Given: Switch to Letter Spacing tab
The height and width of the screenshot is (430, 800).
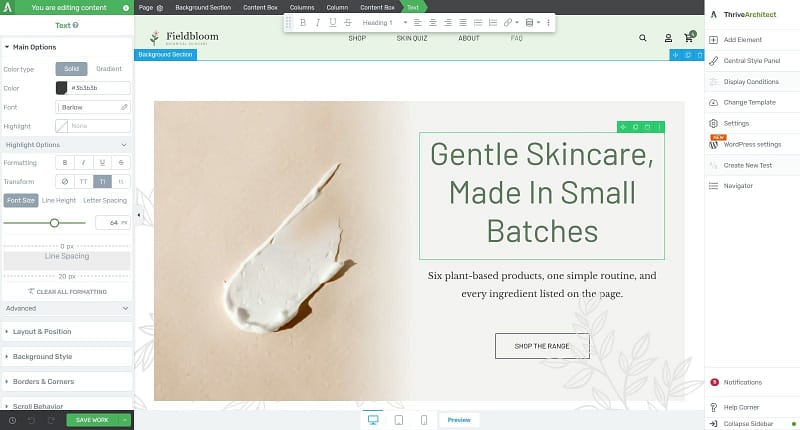Looking at the screenshot, I should coord(105,200).
